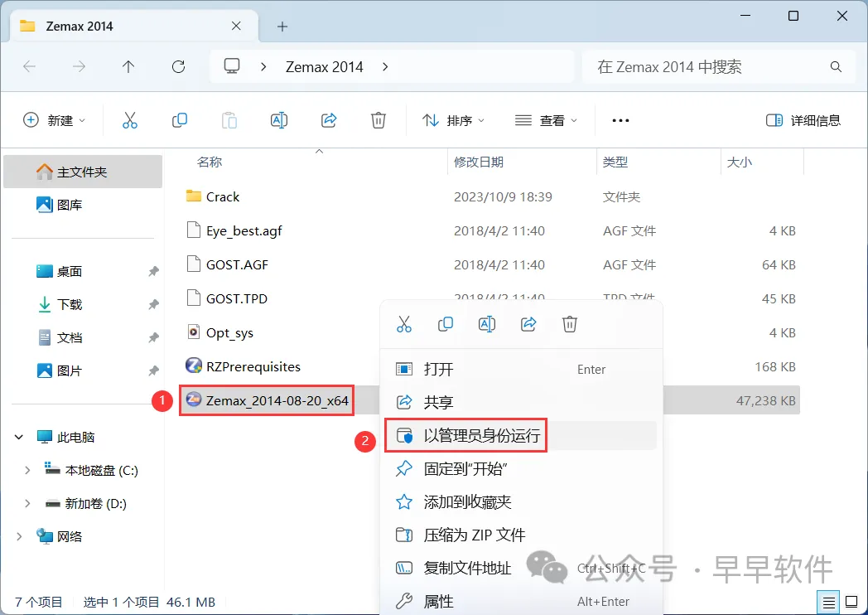Screen dimensions: 868x615
Task: Refresh the folder view
Action: (178, 67)
